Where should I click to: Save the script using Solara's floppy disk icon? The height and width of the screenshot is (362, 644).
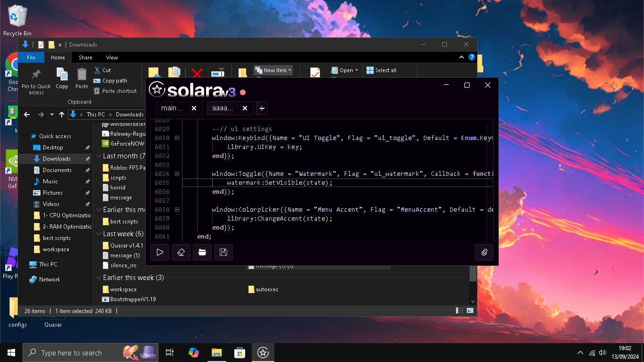[223, 252]
